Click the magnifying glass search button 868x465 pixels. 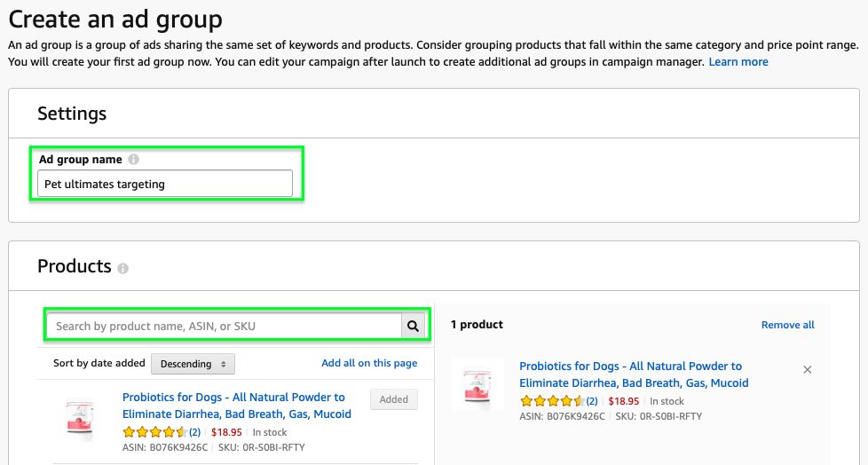point(413,326)
